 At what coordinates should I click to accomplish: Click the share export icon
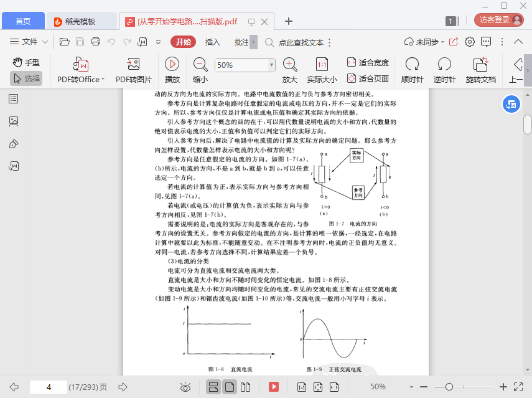point(453,42)
